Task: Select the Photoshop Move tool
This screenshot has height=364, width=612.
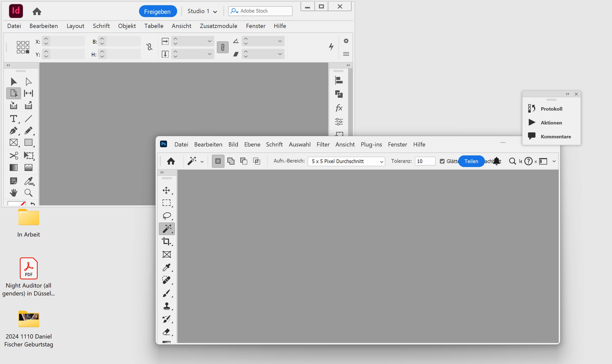Action: 166,190
